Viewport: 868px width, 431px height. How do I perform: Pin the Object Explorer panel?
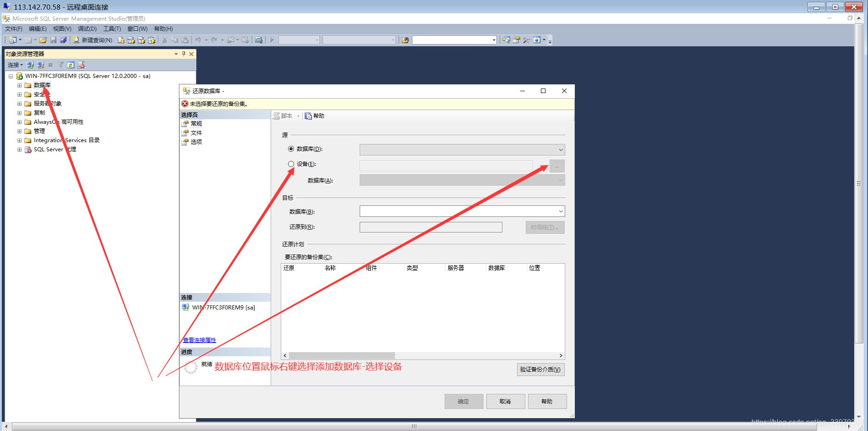click(x=184, y=54)
